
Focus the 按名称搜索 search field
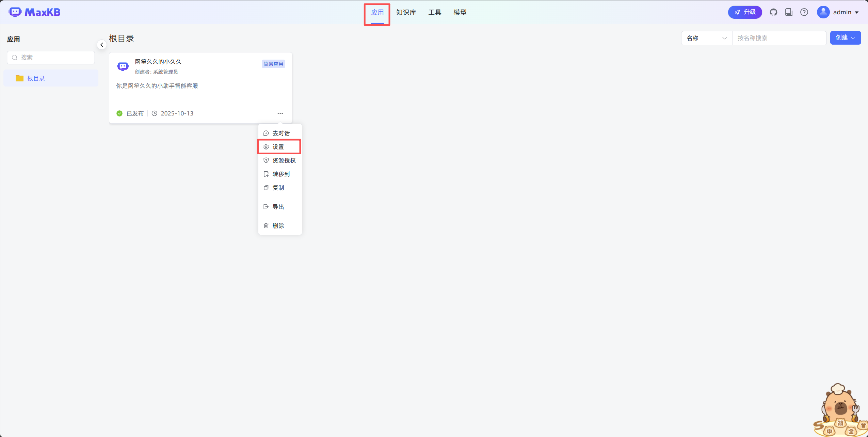pyautogui.click(x=779, y=38)
